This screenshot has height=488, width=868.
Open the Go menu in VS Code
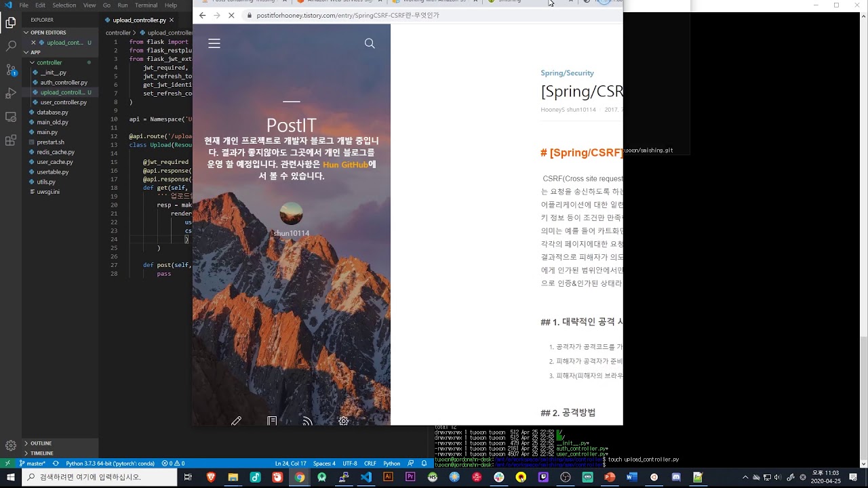[106, 5]
